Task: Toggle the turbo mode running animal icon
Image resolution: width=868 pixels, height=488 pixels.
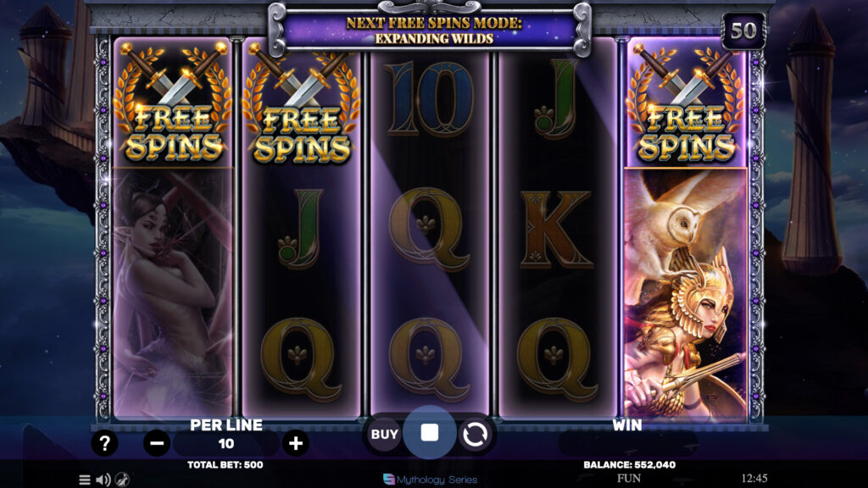Action: tap(122, 480)
